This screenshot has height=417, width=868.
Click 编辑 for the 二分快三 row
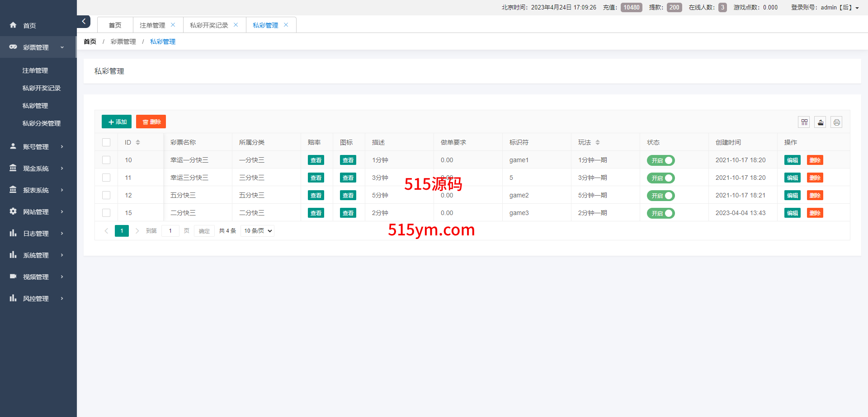(792, 213)
